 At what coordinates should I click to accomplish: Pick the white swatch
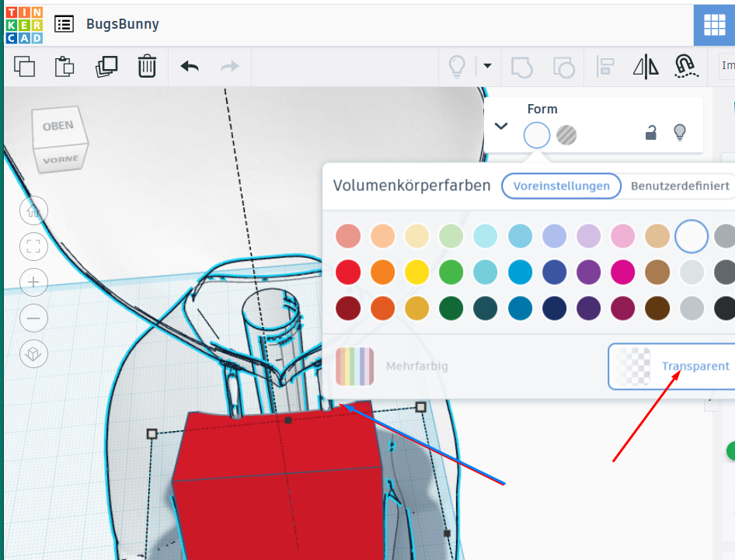(691, 236)
